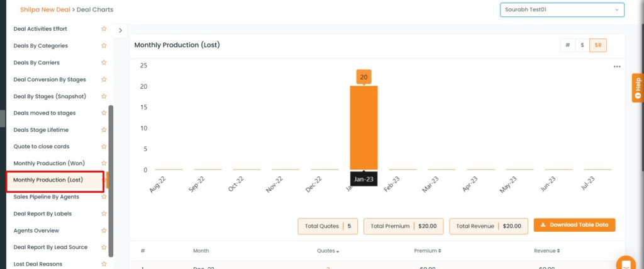Image resolution: width=644 pixels, height=269 pixels.
Task: Switch chart to $R revenue view
Action: [x=598, y=45]
